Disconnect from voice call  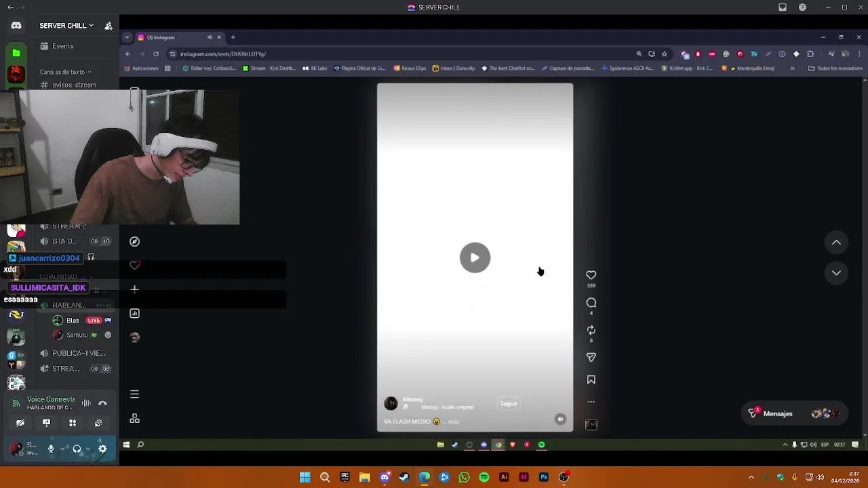(102, 403)
